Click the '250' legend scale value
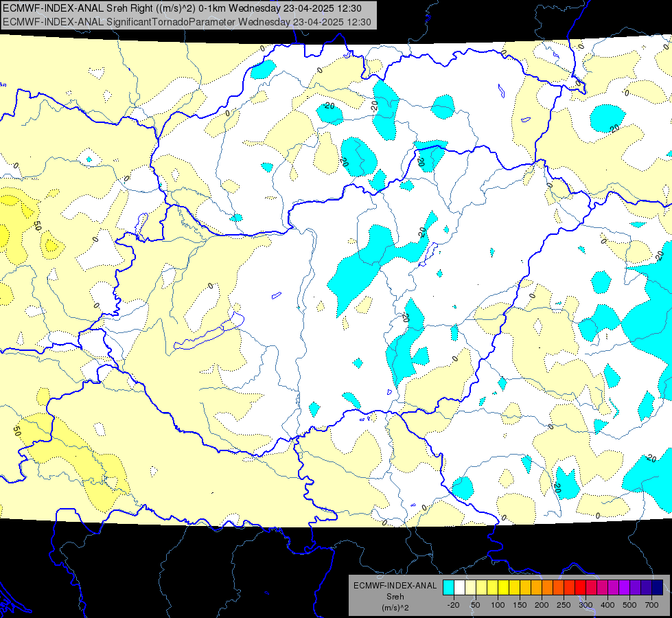 (564, 605)
